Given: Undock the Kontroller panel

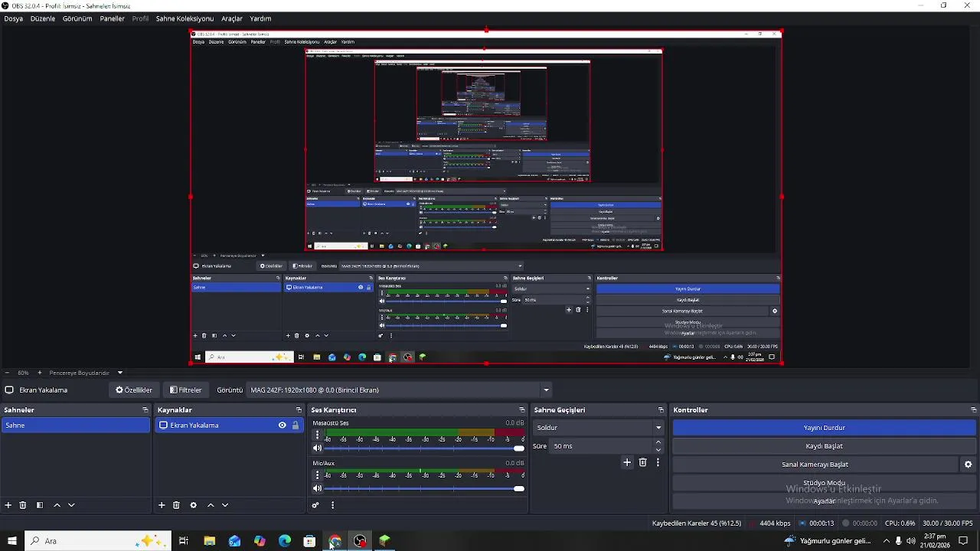Looking at the screenshot, I should point(973,410).
